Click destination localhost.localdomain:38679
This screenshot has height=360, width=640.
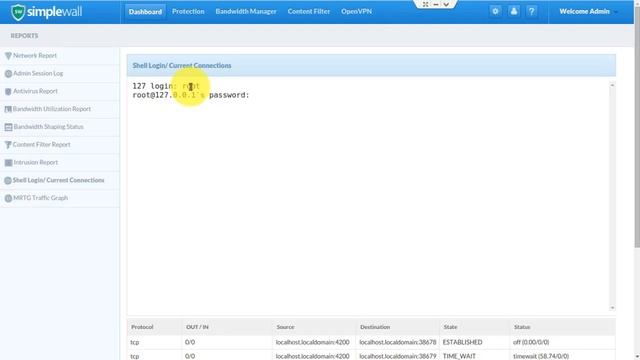tap(398, 356)
